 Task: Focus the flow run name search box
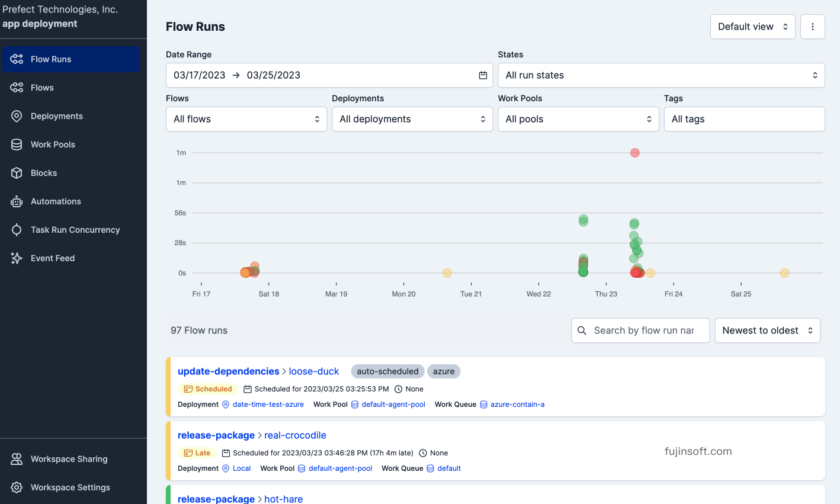click(643, 330)
